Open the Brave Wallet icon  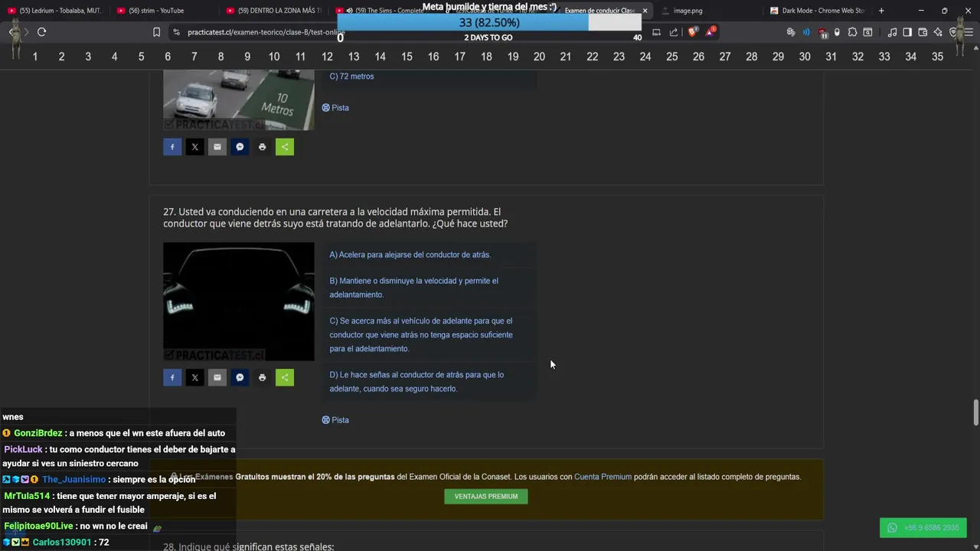(923, 32)
